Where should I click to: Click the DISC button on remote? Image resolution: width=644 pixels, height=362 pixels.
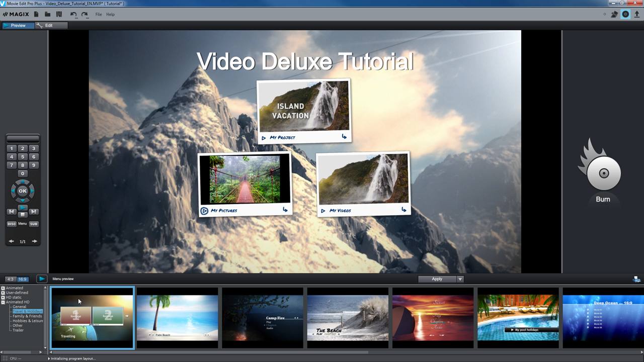pyautogui.click(x=12, y=224)
